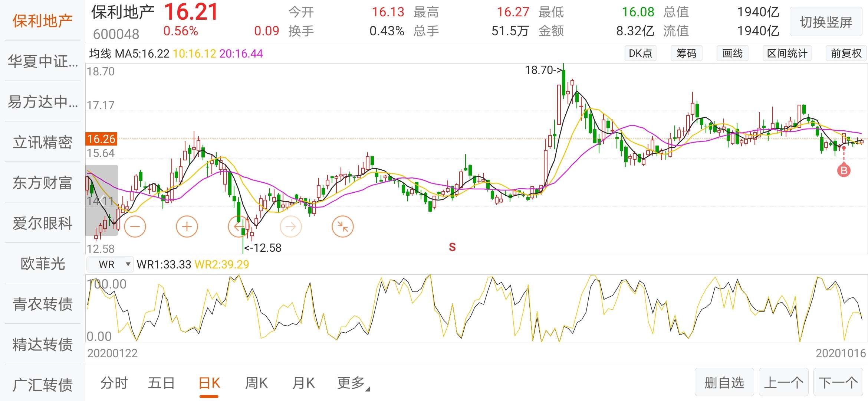Select 东方财富 in the sidebar
The width and height of the screenshot is (868, 401).
(x=43, y=182)
